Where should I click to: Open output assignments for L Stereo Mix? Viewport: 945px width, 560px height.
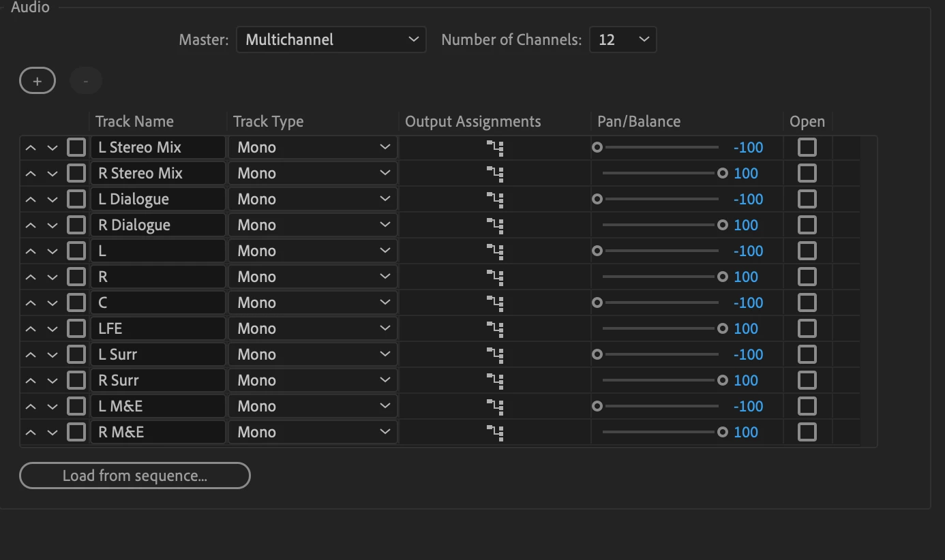click(495, 148)
